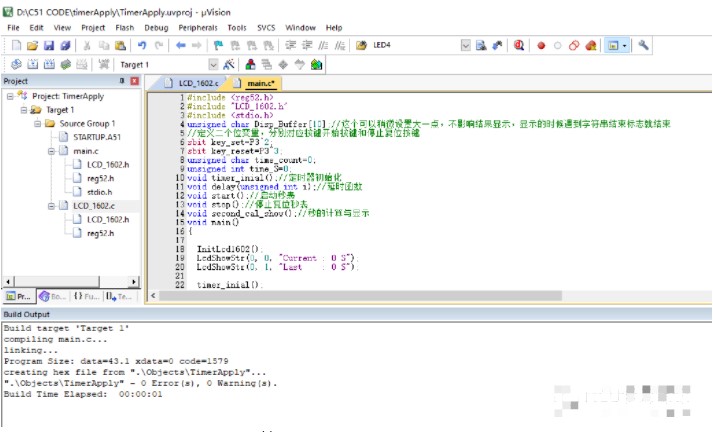The height and width of the screenshot is (432, 713).
Task: Close the Project panel
Action: point(134,81)
